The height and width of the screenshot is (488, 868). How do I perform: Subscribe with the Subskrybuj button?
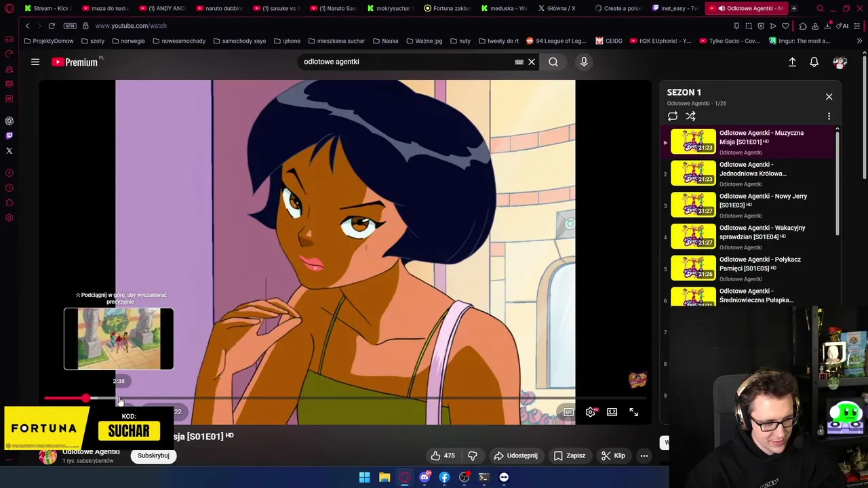point(153,455)
